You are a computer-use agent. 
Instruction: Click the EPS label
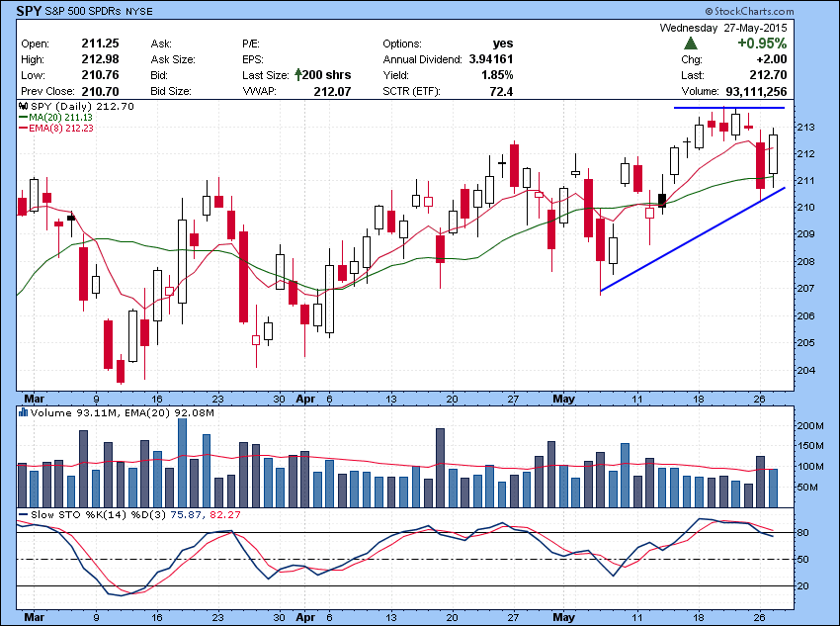pos(253,59)
